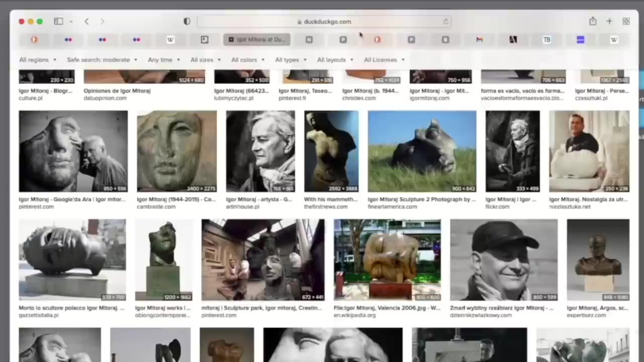Image resolution: width=644 pixels, height=362 pixels.
Task: Open the sidebar options chevron
Action: [x=71, y=21]
